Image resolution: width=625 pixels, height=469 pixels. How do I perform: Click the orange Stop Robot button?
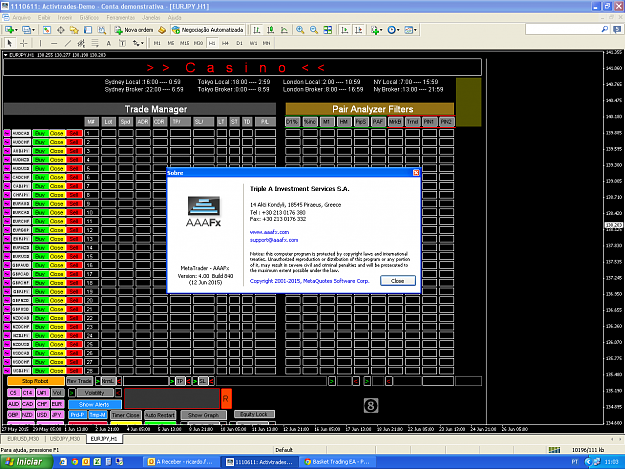click(35, 381)
